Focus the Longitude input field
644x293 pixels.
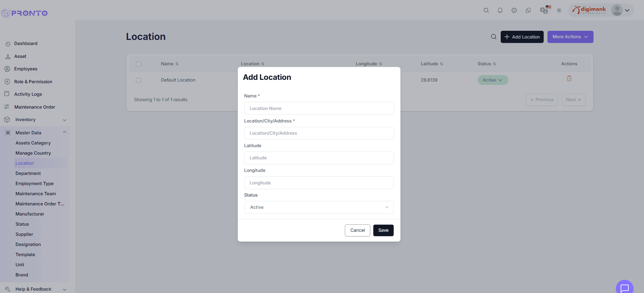pyautogui.click(x=319, y=183)
